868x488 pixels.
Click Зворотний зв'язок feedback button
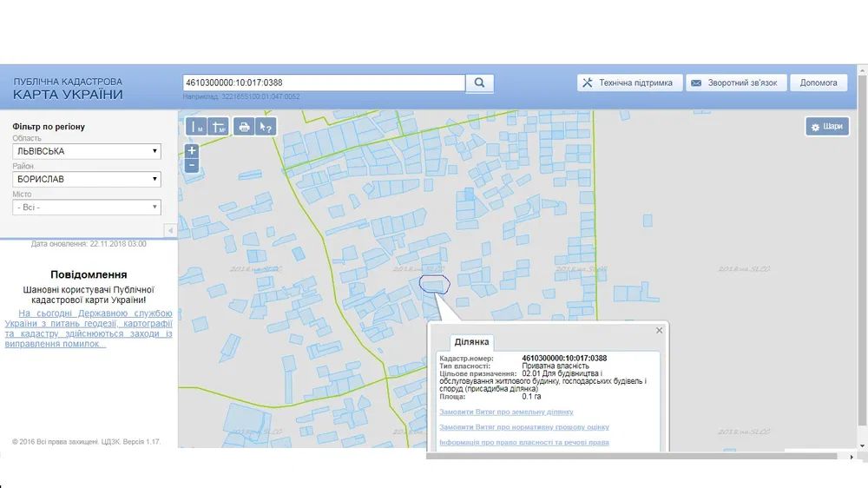(736, 82)
